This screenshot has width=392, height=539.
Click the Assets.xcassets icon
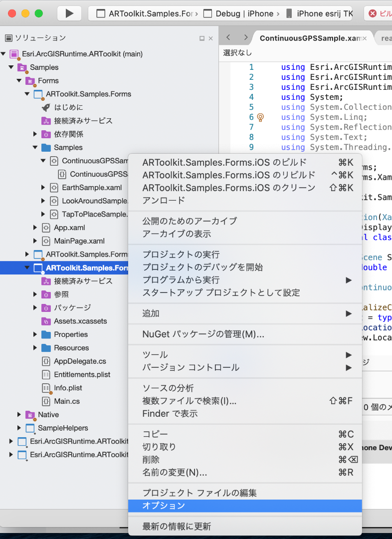pos(46,321)
